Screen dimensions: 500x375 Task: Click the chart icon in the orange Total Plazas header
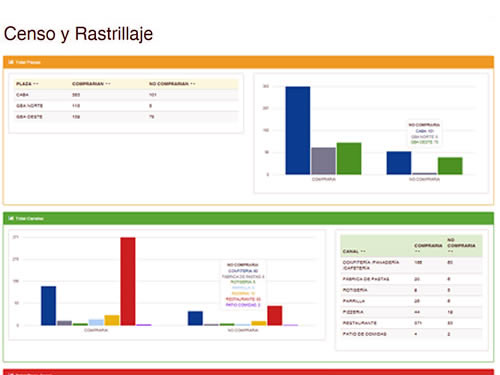[x=11, y=62]
